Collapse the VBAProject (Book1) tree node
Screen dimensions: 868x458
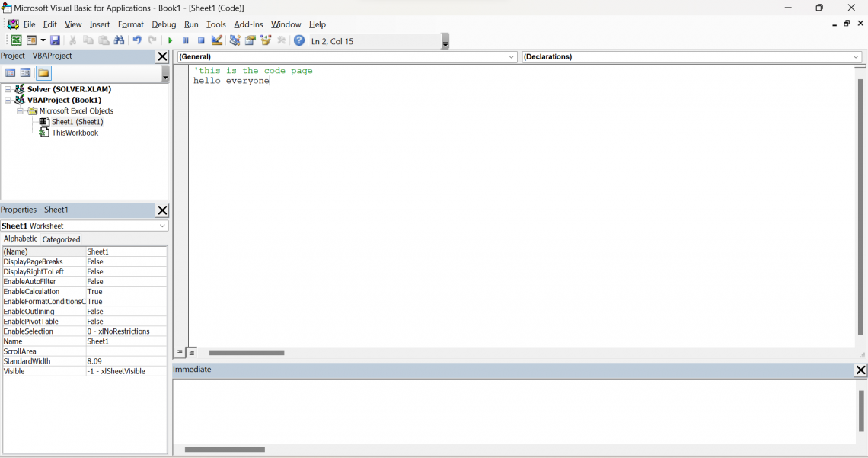8,100
